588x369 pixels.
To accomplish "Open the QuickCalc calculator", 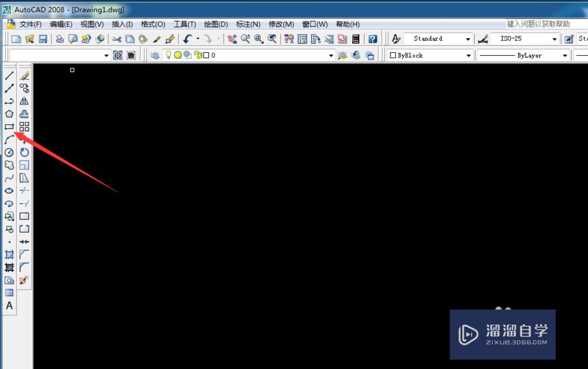I will pyautogui.click(x=355, y=38).
